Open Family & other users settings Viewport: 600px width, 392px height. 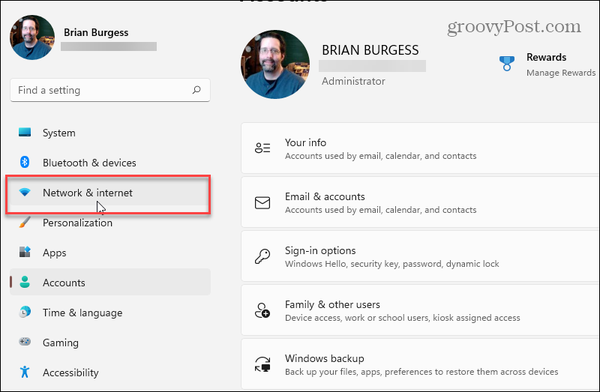(420, 310)
